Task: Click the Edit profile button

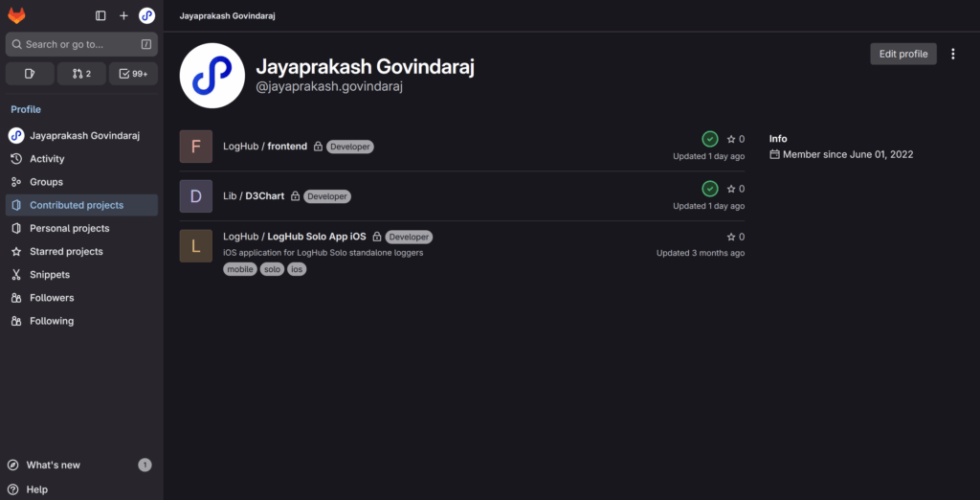Action: (x=902, y=54)
